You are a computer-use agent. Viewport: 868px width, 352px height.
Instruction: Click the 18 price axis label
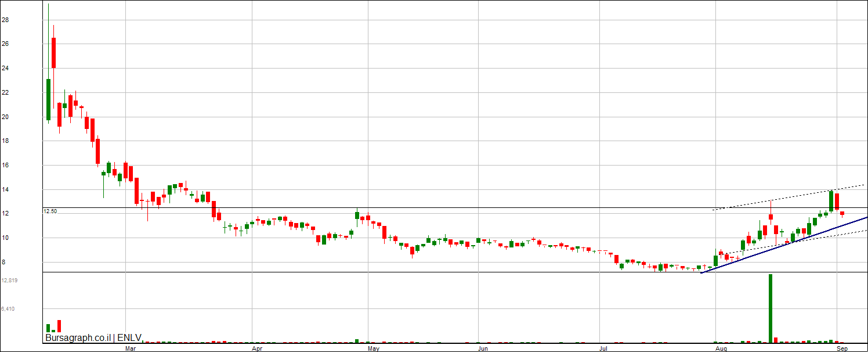pyautogui.click(x=5, y=141)
